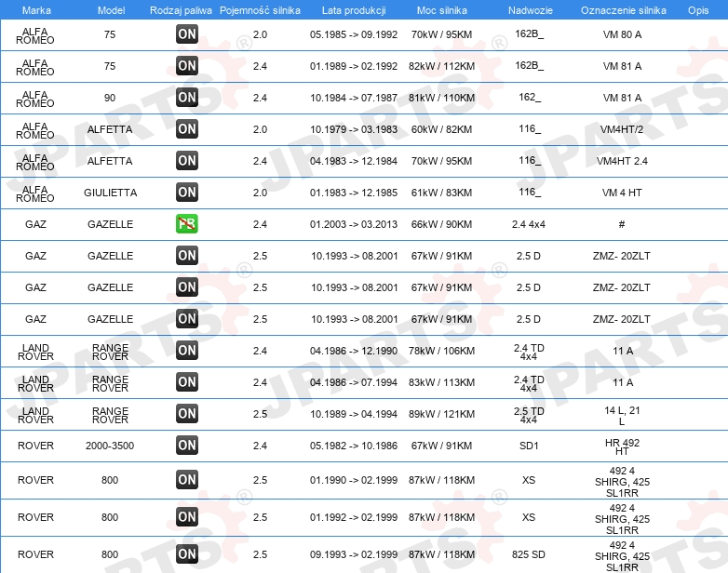
Task: Click ON fuel icon for Alfa Romeo 90
Action: click(x=187, y=98)
